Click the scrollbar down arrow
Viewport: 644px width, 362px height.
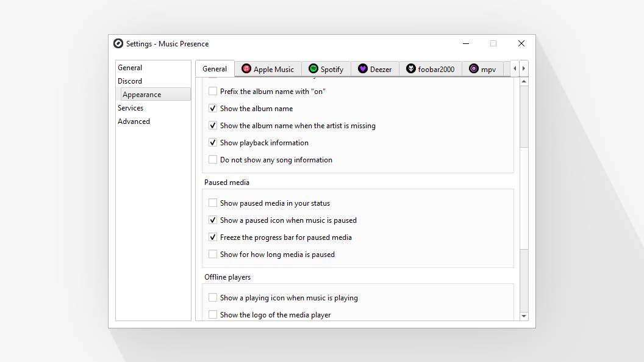pos(523,316)
